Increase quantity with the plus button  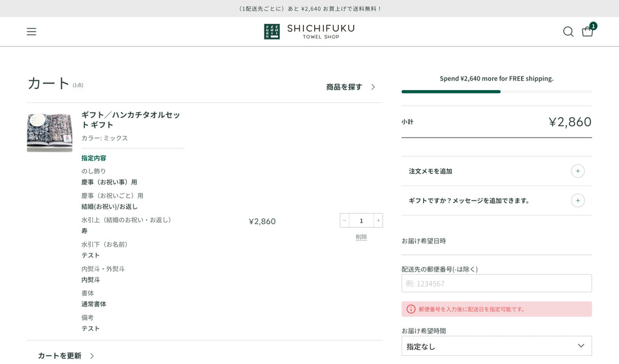click(378, 221)
